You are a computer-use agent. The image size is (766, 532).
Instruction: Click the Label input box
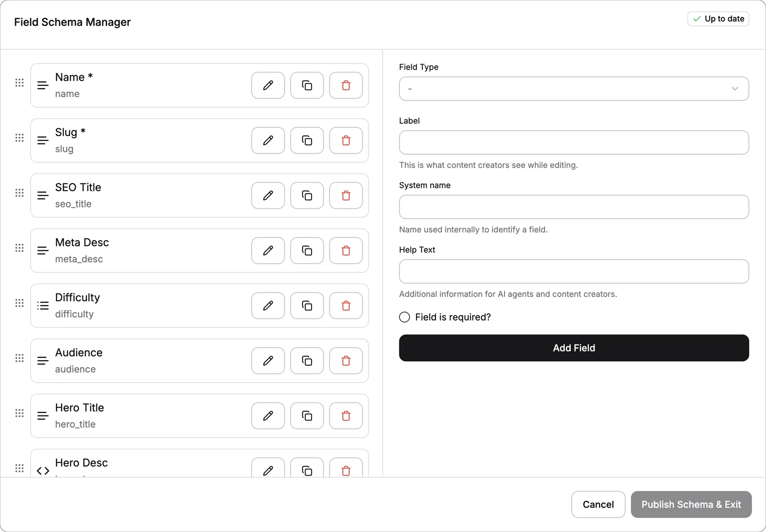pyautogui.click(x=573, y=142)
